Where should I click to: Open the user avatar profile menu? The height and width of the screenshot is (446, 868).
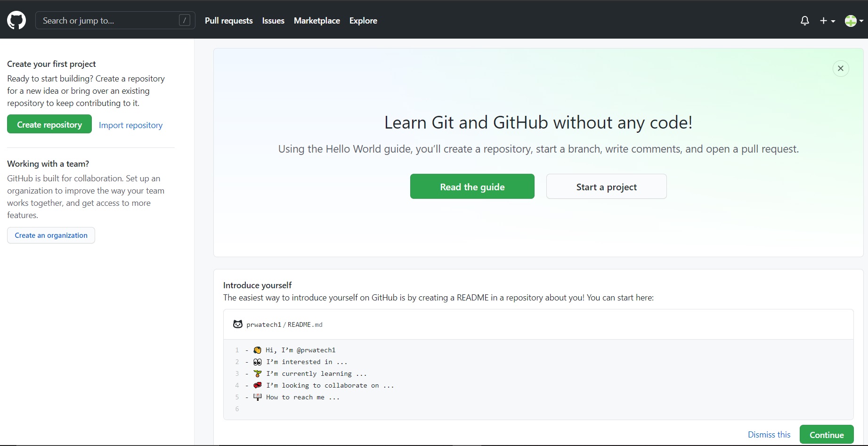pos(853,21)
